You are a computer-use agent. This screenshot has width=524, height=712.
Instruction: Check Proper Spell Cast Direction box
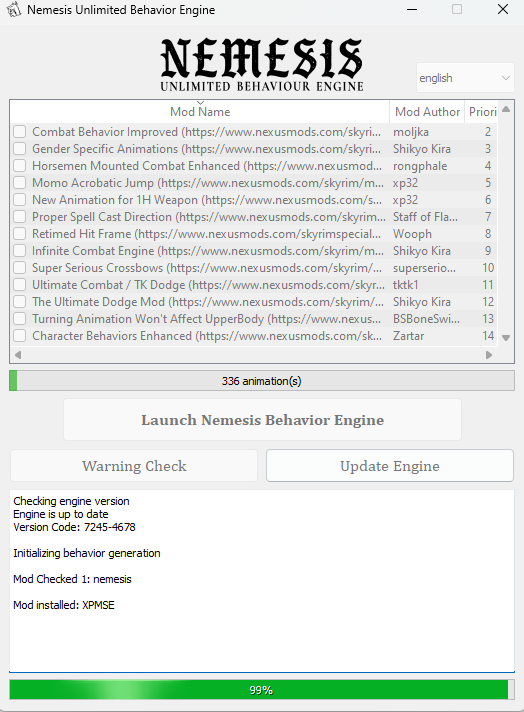coord(20,217)
